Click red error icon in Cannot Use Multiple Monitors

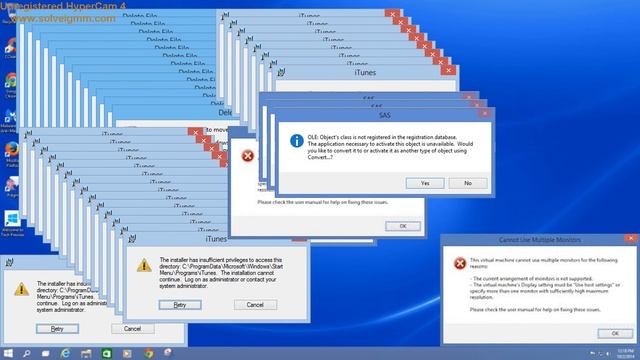(460, 263)
